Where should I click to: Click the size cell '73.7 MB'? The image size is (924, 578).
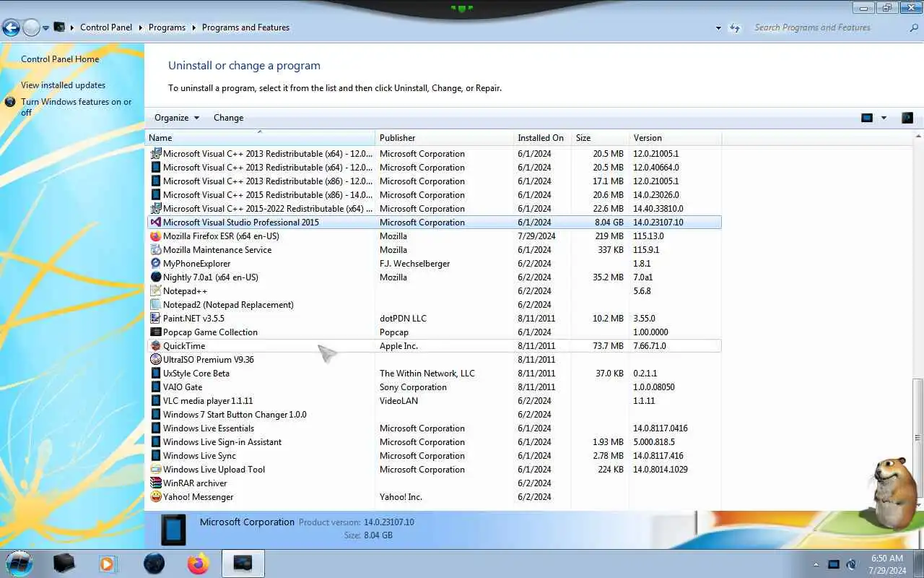pyautogui.click(x=608, y=346)
